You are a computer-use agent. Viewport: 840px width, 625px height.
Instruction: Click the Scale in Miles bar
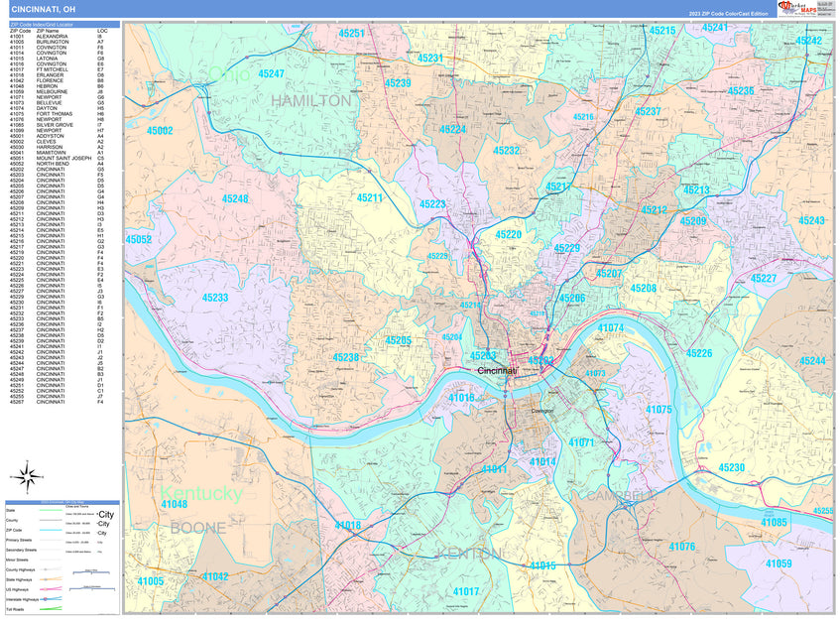click(x=92, y=572)
